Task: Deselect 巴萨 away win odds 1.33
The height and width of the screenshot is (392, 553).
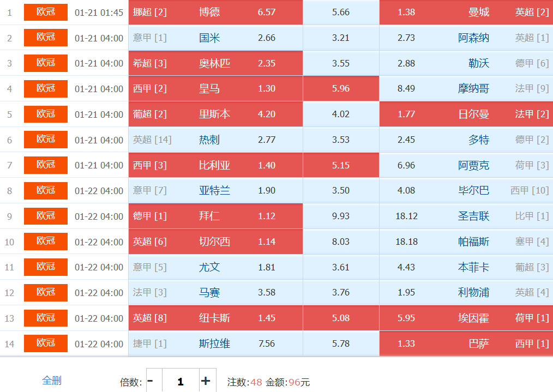Action: [466, 343]
